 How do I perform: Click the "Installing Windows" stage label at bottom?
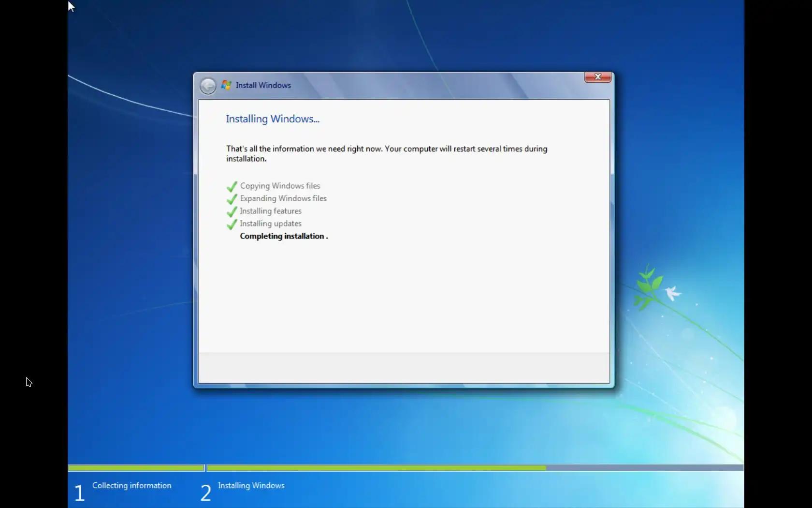click(x=251, y=485)
